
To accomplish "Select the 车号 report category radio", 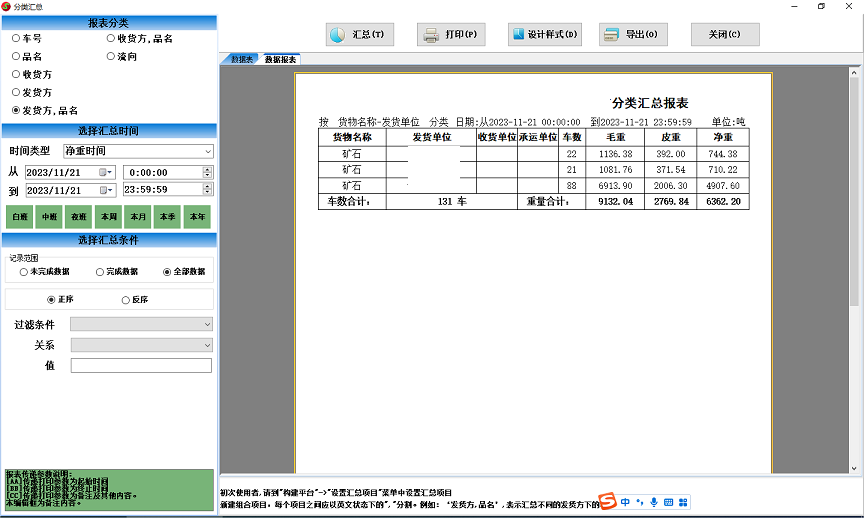I will 16,39.
